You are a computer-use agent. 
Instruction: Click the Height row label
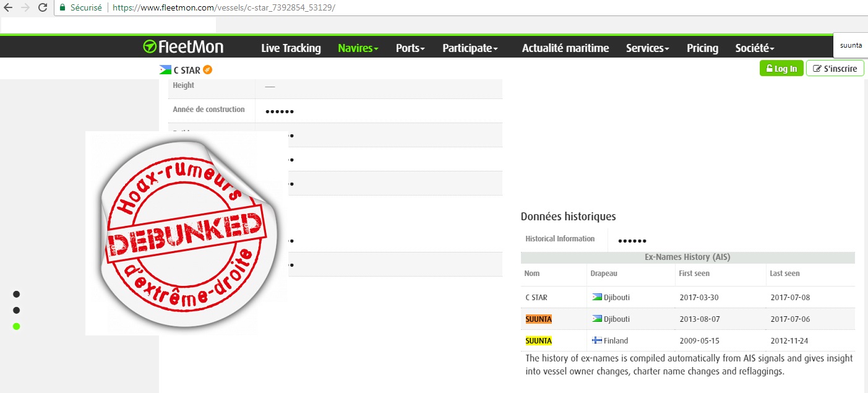click(x=183, y=85)
